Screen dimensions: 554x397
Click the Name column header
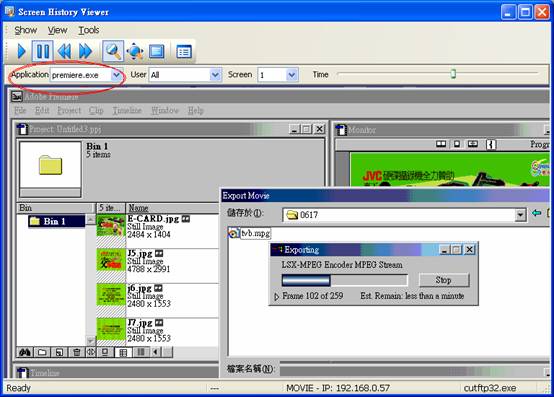pyautogui.click(x=172, y=208)
